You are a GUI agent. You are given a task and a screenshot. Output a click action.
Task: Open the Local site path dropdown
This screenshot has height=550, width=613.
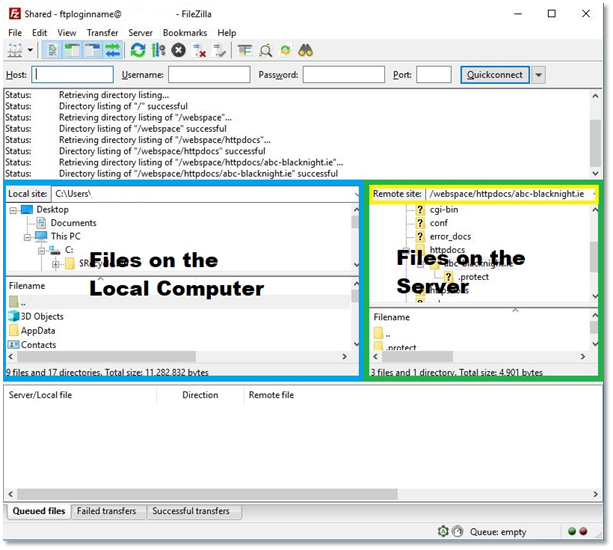click(x=356, y=193)
